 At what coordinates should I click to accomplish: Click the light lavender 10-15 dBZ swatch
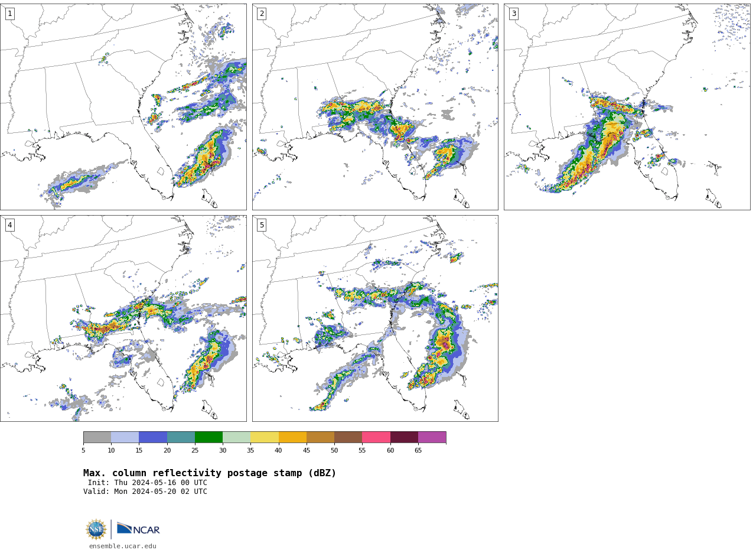tap(125, 437)
